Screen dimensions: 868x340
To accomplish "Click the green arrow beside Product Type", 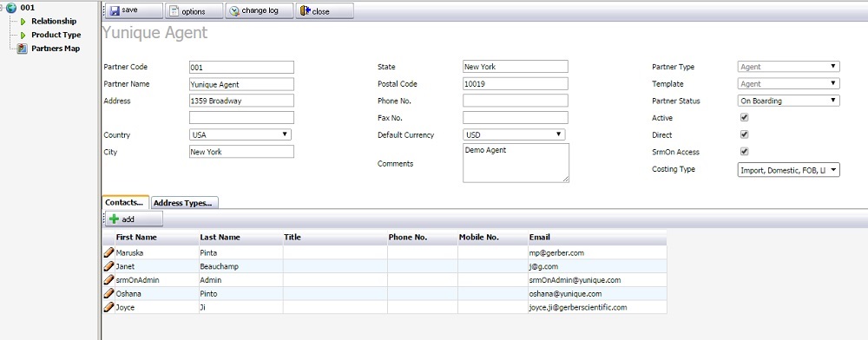I will (x=23, y=35).
